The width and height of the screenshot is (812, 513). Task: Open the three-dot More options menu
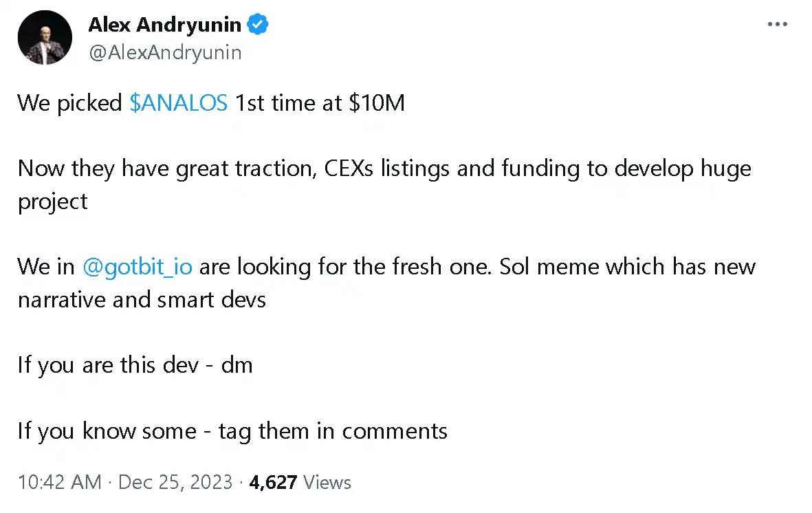click(x=777, y=25)
